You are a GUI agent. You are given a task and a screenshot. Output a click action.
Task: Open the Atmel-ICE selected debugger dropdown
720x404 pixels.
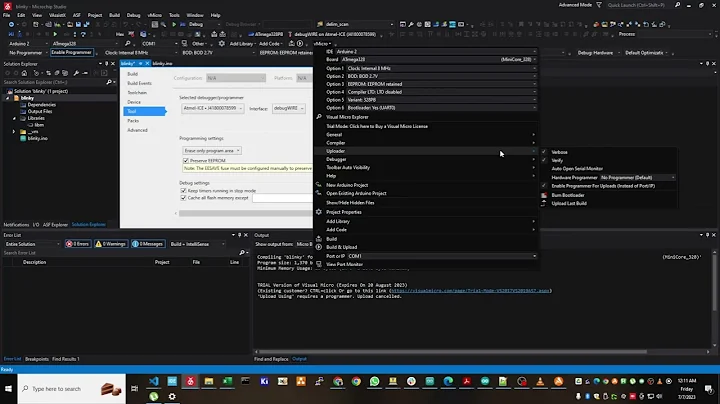tap(213, 108)
